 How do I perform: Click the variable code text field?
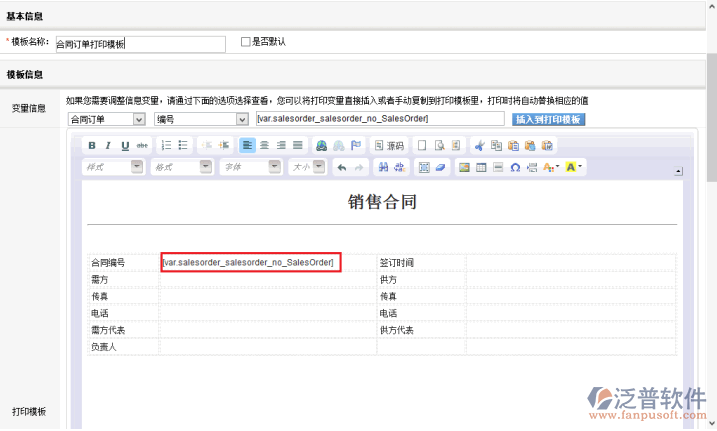click(x=379, y=119)
